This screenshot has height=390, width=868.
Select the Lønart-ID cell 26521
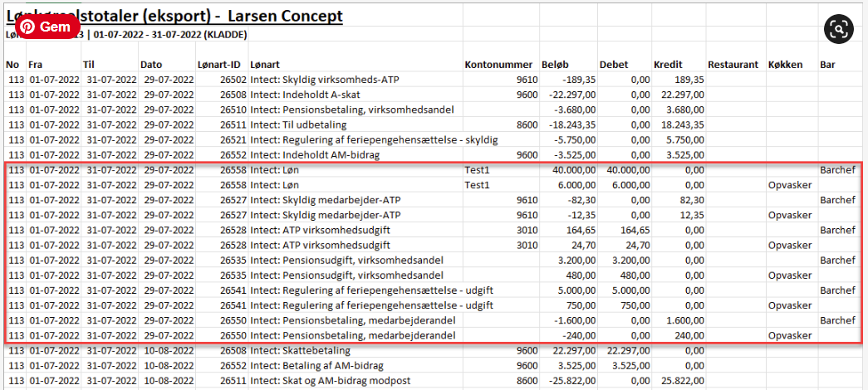(x=233, y=140)
